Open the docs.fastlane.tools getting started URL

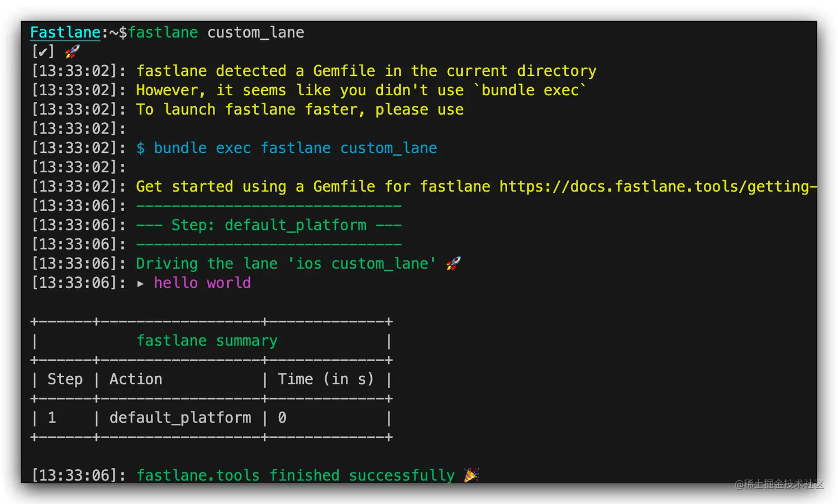pyautogui.click(x=658, y=187)
